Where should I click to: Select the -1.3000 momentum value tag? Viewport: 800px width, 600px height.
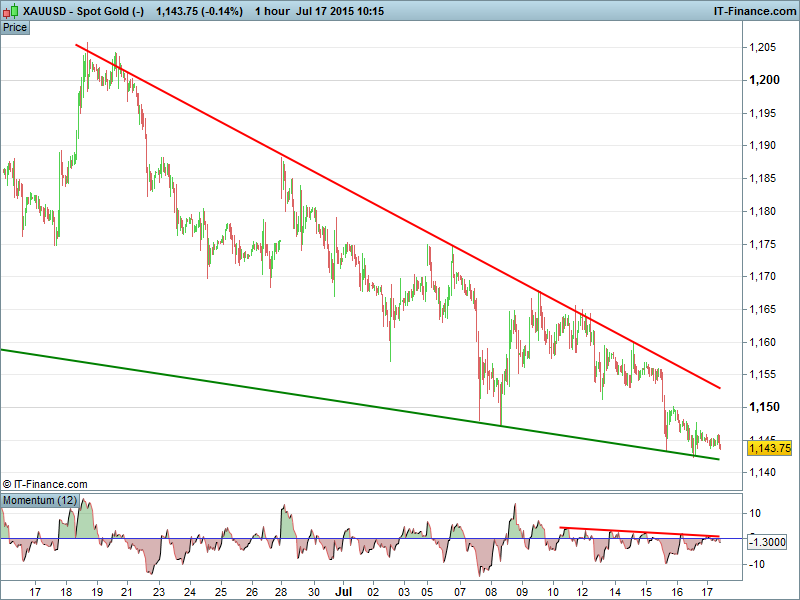[770, 540]
